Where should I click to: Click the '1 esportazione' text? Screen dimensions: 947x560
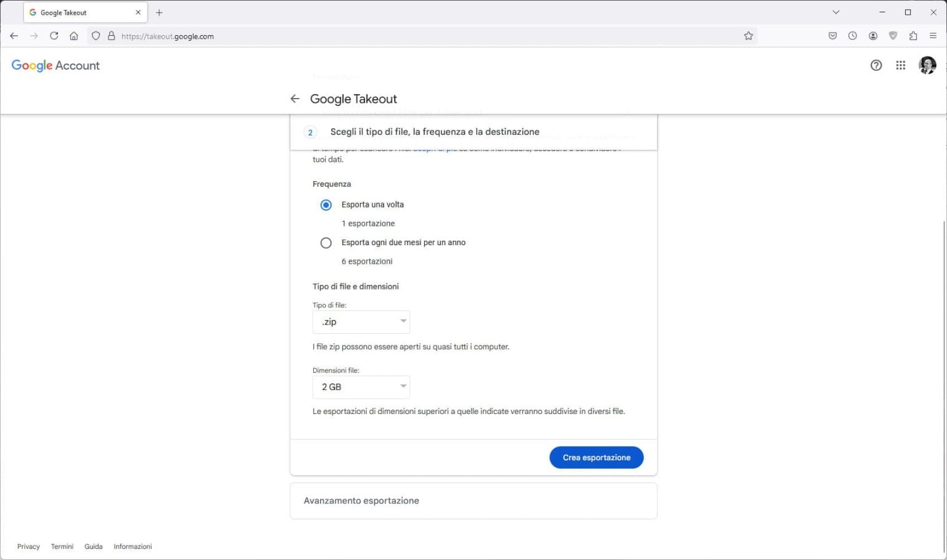coord(368,224)
